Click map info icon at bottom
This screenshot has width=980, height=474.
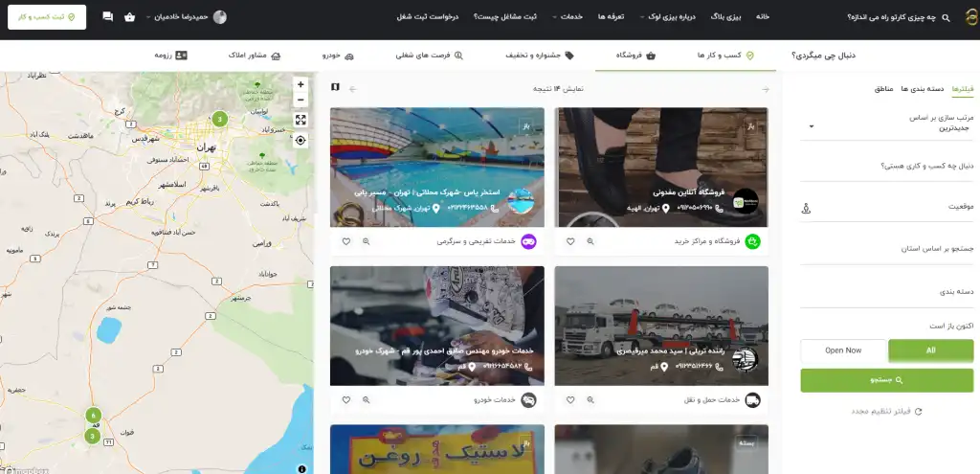coord(301,468)
